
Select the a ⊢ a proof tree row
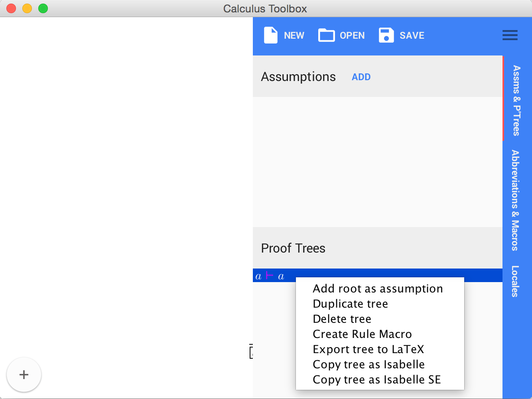377,275
